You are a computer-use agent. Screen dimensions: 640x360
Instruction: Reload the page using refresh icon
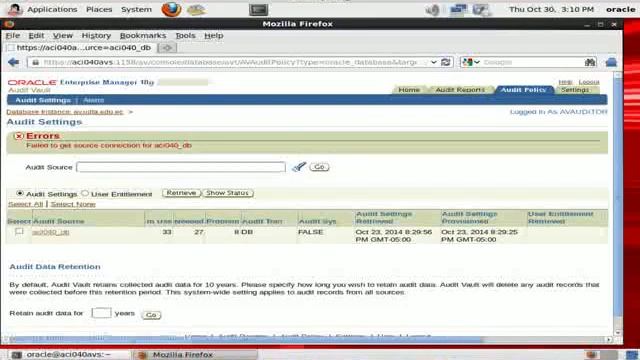coord(446,62)
